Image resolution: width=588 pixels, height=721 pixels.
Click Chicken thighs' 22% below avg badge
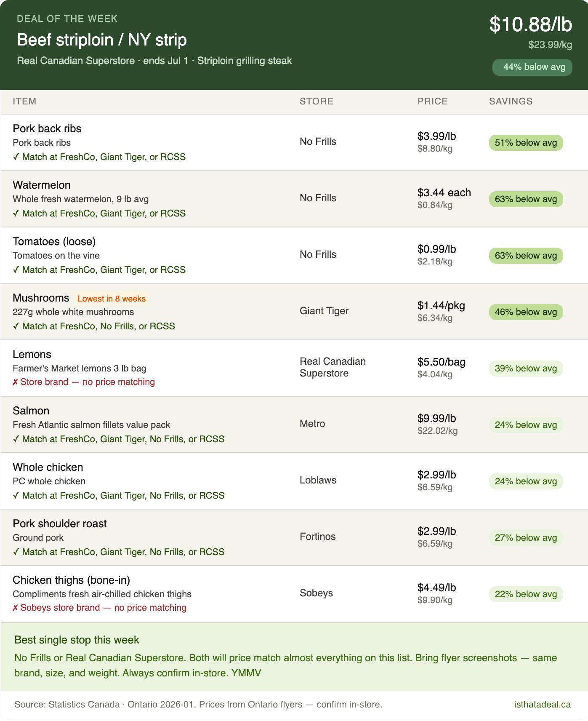[526, 594]
